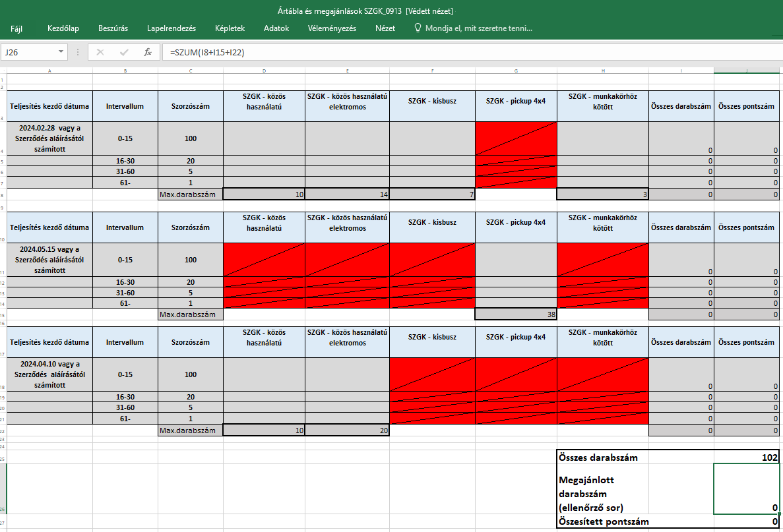Click the lightbulb Tell Me icon
The image size is (783, 532).
(x=417, y=28)
